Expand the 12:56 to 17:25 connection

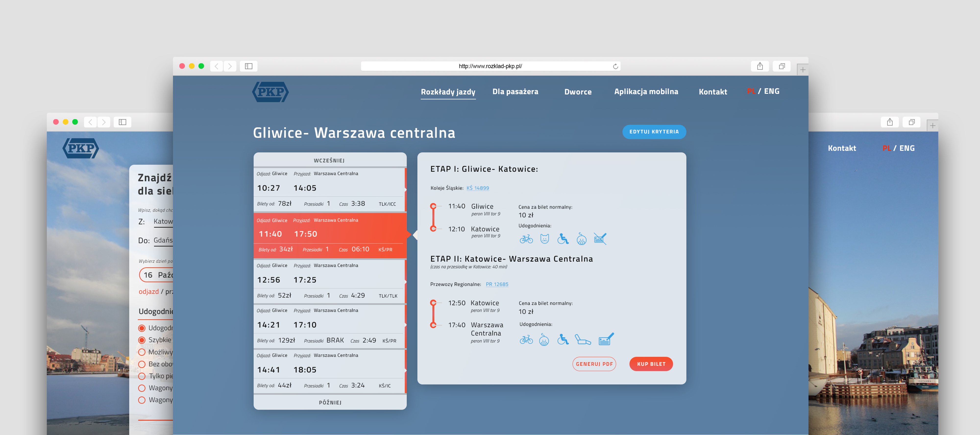pyautogui.click(x=330, y=281)
